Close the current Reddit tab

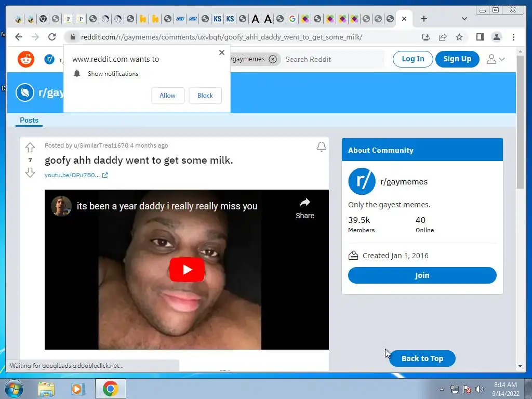pyautogui.click(x=404, y=19)
